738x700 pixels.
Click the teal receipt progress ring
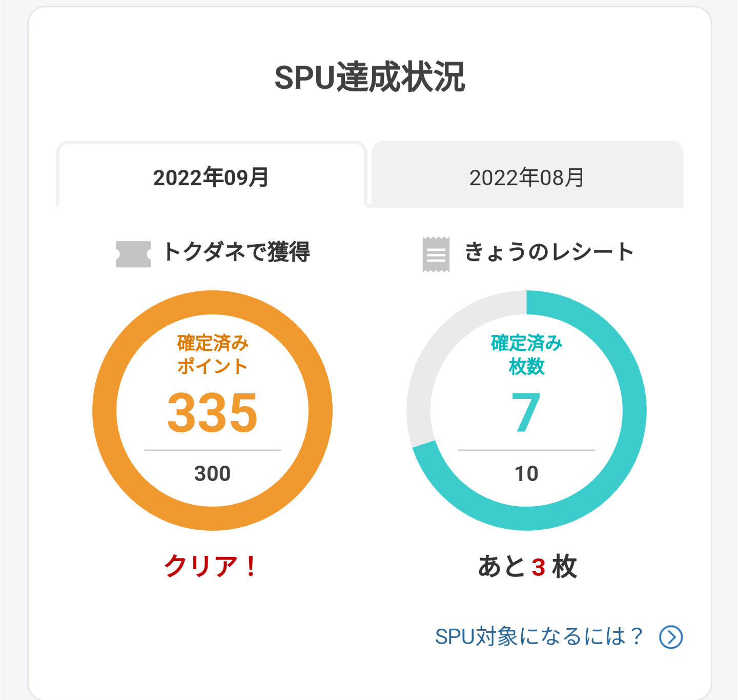(x=634, y=410)
